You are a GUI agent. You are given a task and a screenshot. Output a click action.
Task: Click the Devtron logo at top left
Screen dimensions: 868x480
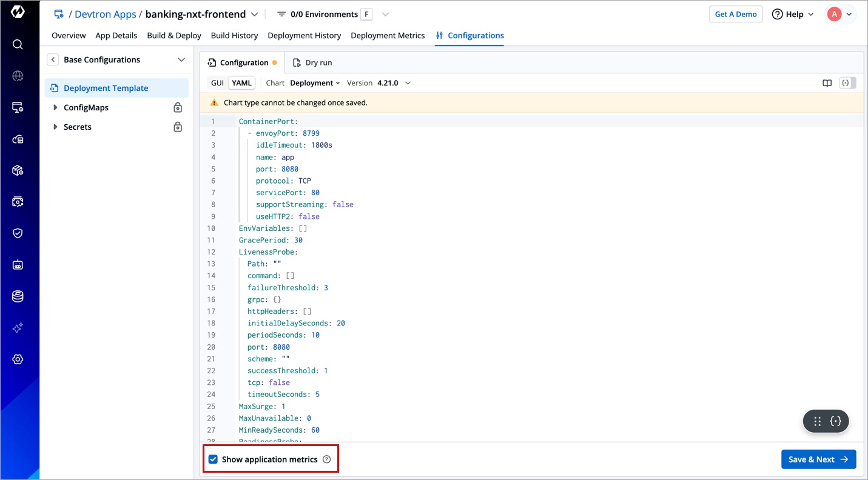(18, 12)
